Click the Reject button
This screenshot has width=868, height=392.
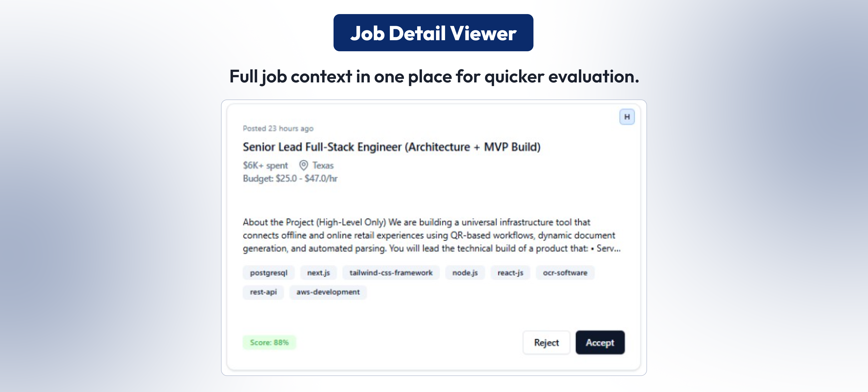[x=546, y=342]
